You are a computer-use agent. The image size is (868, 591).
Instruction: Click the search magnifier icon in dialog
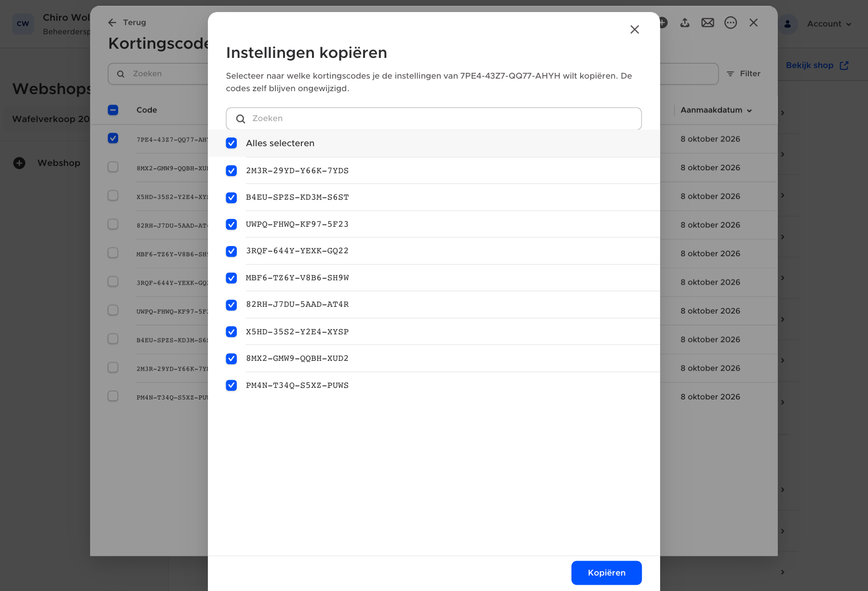click(241, 119)
